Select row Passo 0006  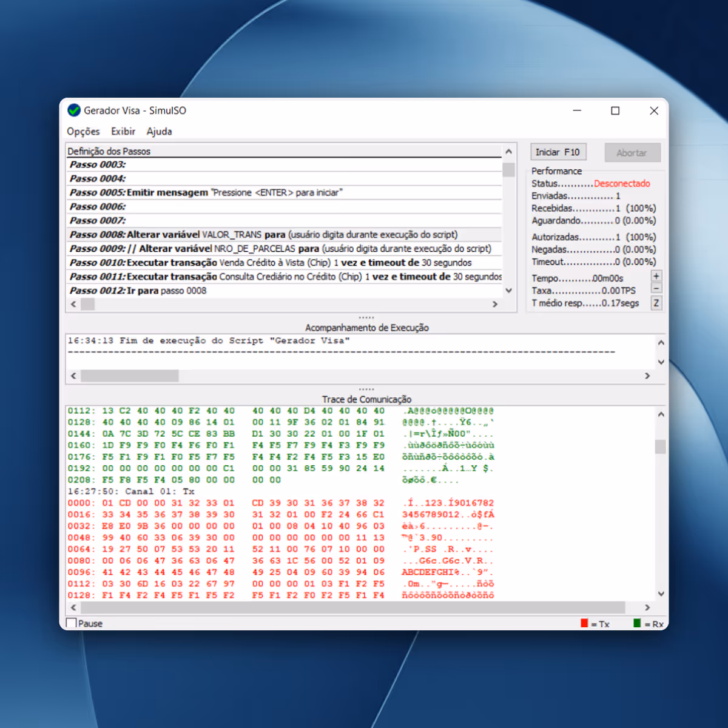284,207
